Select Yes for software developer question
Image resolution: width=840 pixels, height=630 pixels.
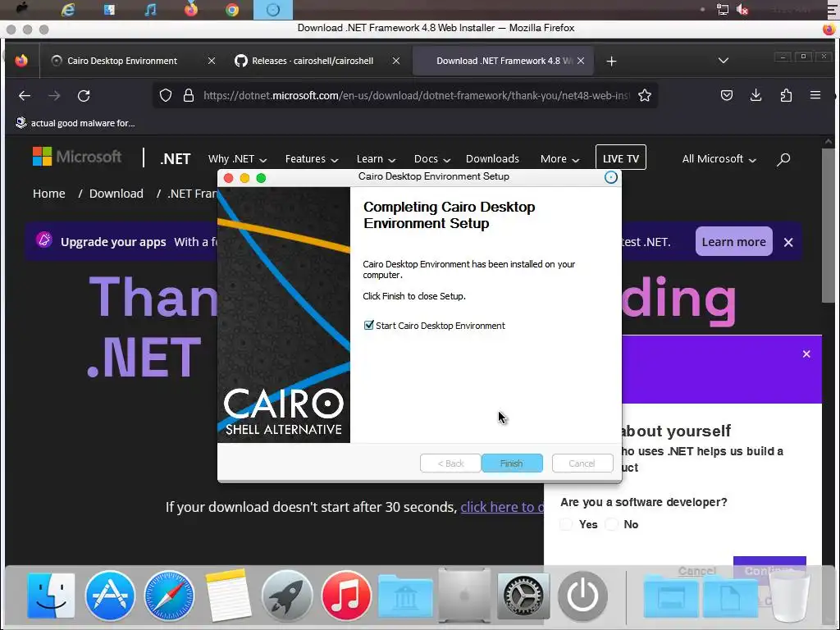click(x=566, y=524)
